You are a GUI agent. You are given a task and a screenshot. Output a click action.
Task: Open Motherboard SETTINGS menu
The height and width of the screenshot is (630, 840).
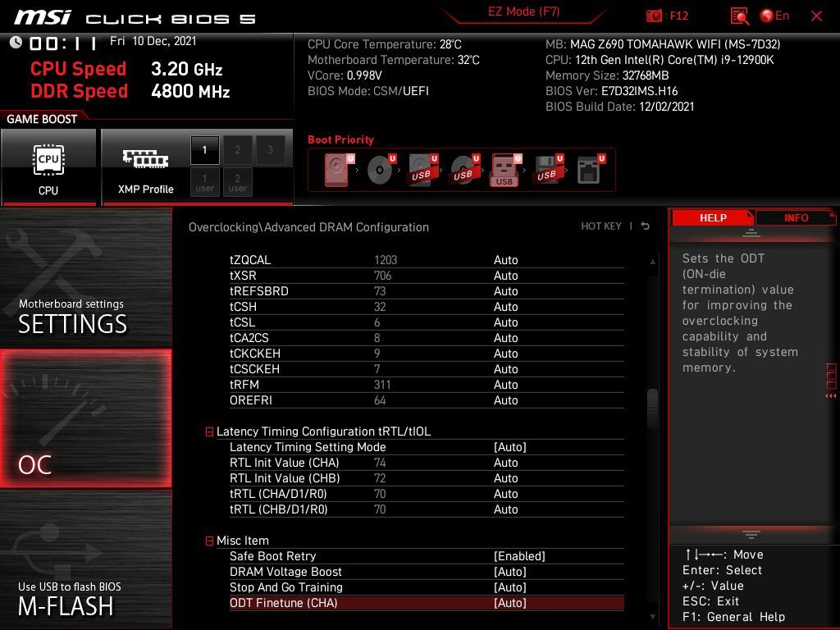85,277
